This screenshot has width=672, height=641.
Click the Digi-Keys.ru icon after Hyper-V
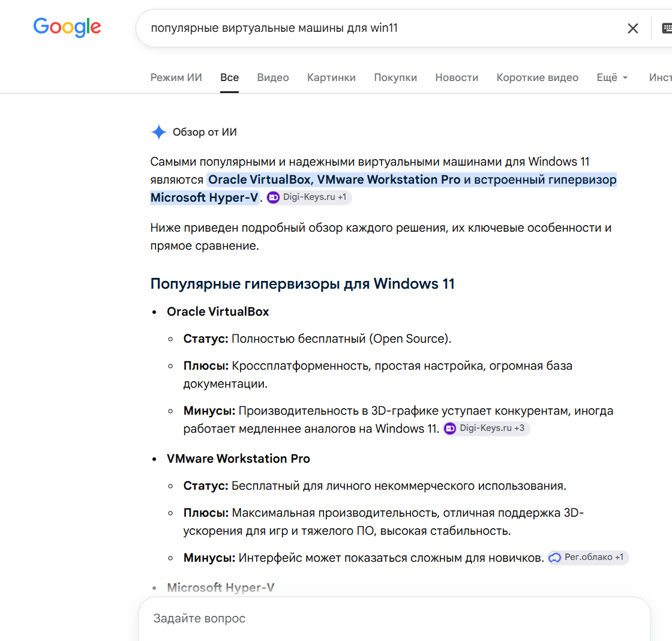tap(274, 197)
